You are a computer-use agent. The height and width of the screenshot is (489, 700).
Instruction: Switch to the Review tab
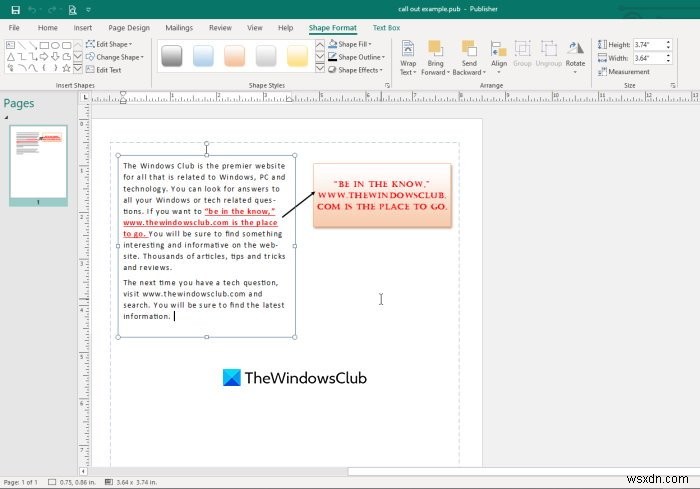(x=221, y=28)
